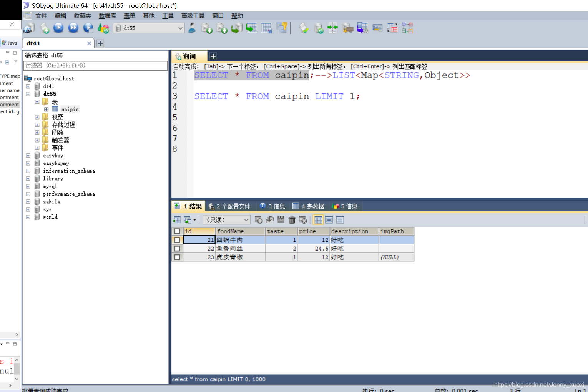
Task: Expand the 存储过程 stored procedures folder
Action: (37, 125)
